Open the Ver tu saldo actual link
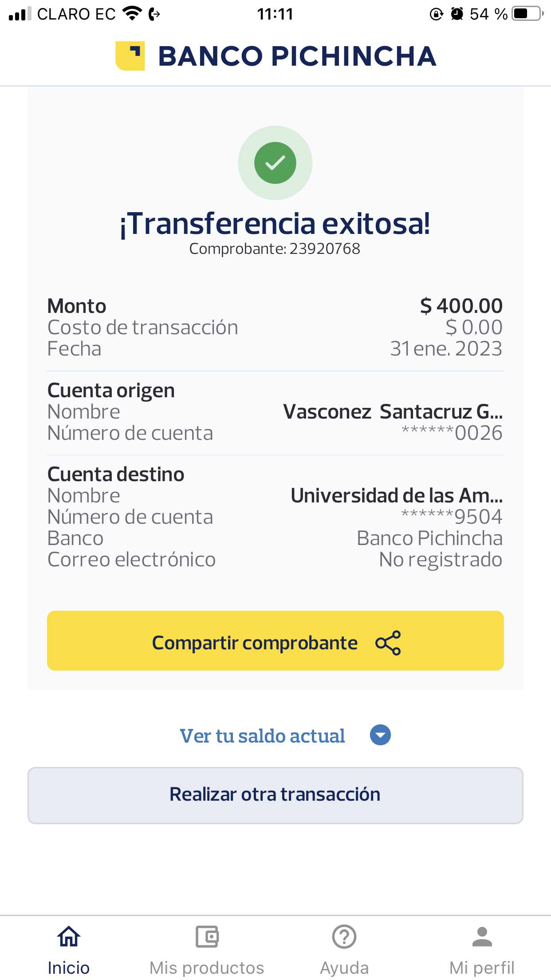Screen dimensions: 551x980 (262, 736)
